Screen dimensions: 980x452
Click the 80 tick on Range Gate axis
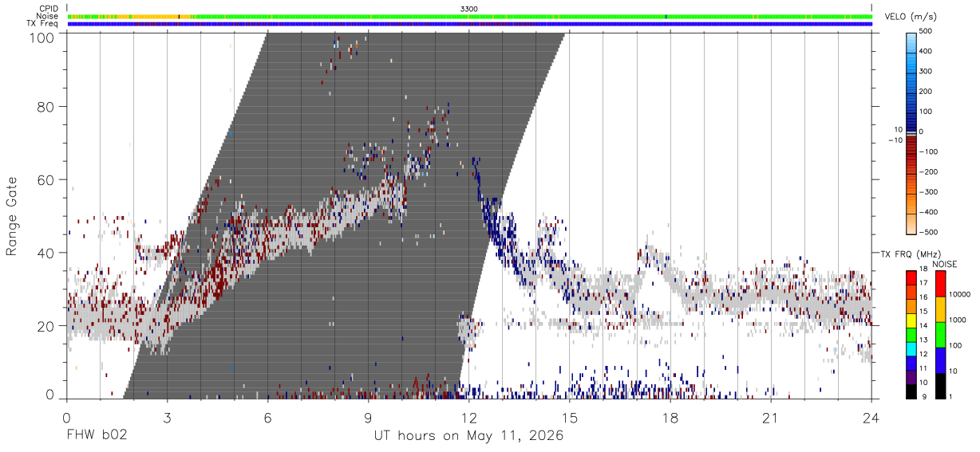pos(45,107)
